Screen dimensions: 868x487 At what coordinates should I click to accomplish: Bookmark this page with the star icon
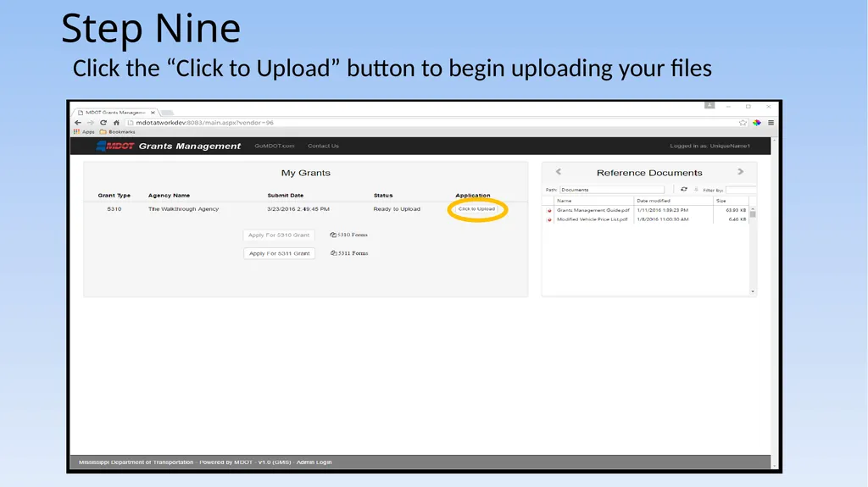(743, 122)
